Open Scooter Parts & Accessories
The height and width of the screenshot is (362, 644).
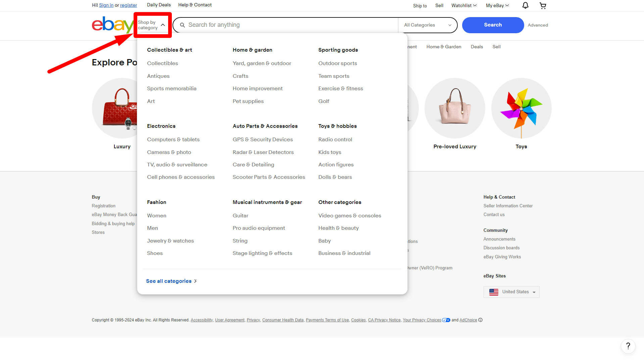point(269,177)
